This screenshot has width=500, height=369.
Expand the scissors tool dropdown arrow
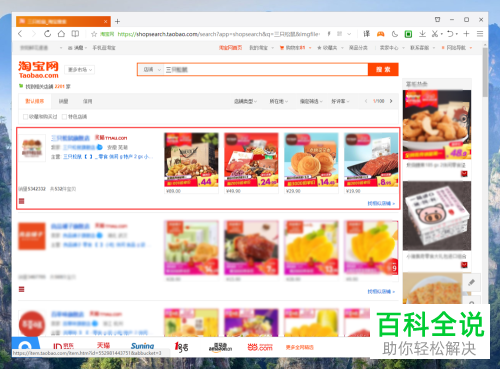click(442, 34)
